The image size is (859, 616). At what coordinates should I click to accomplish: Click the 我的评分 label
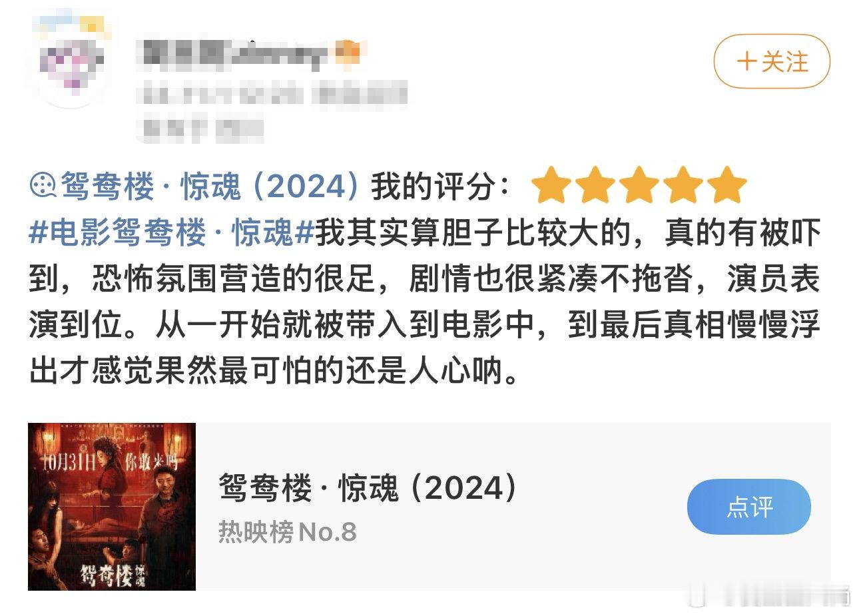coord(441,186)
